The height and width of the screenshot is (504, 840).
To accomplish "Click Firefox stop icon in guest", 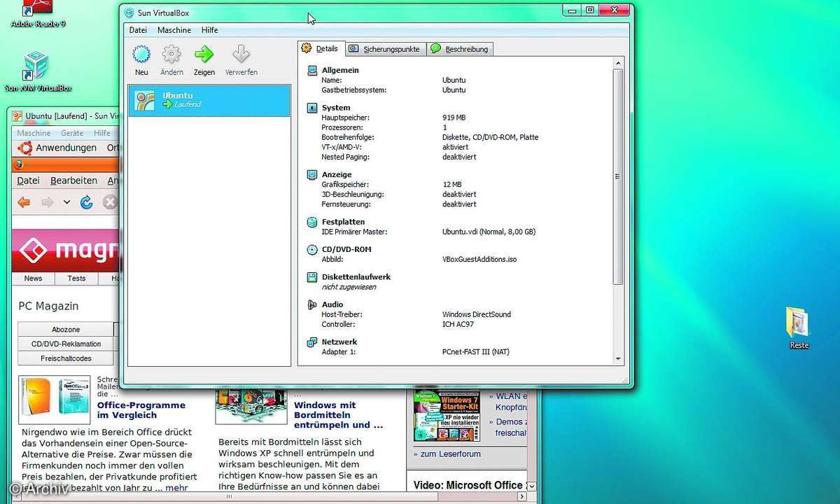I will [110, 202].
